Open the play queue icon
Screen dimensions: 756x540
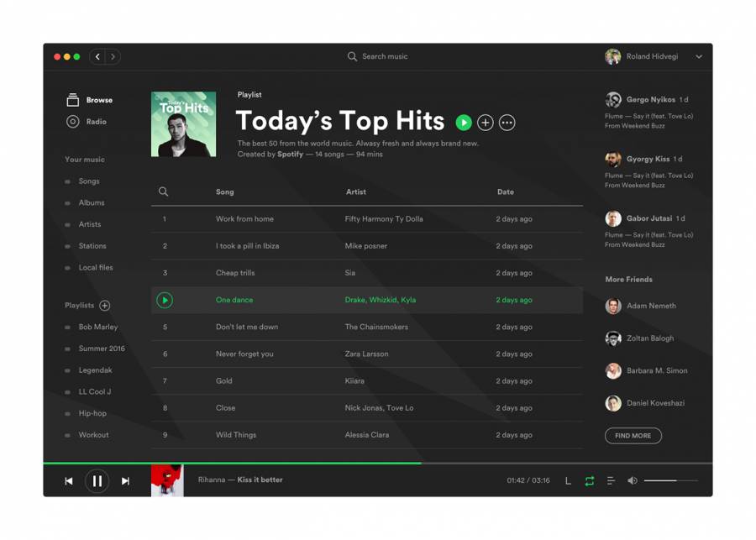point(611,481)
